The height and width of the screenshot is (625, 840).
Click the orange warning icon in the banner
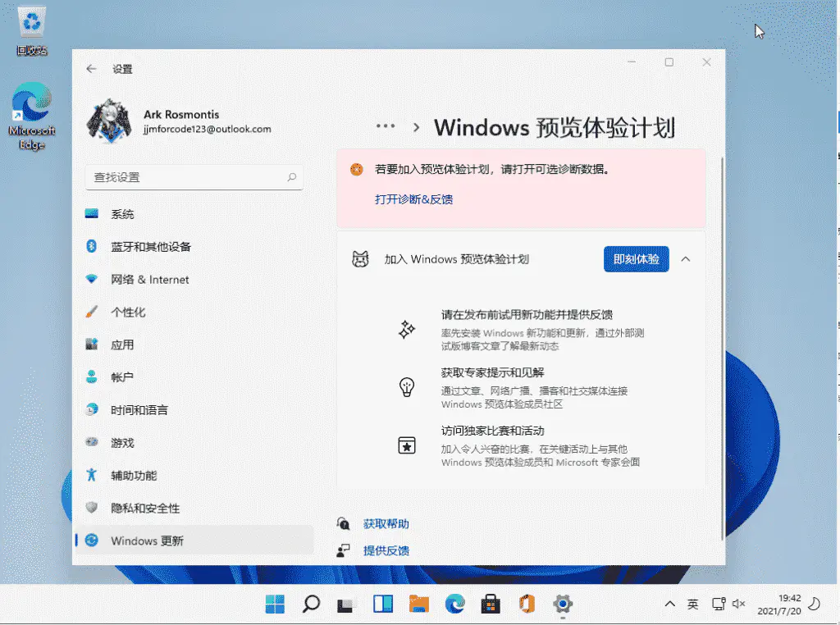(356, 170)
